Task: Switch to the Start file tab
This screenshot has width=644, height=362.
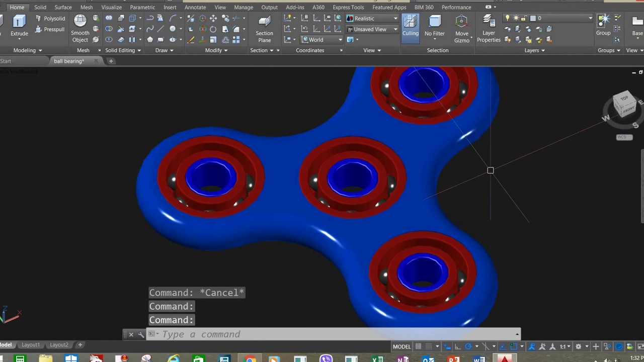Action: (6, 61)
